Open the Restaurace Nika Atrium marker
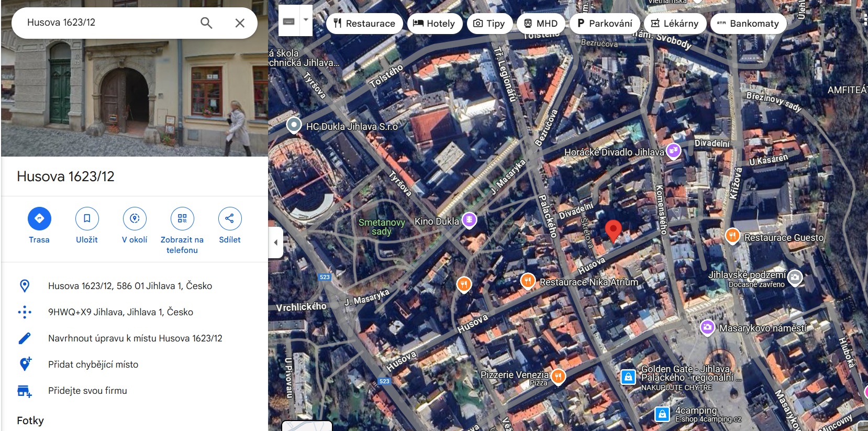 pos(528,281)
